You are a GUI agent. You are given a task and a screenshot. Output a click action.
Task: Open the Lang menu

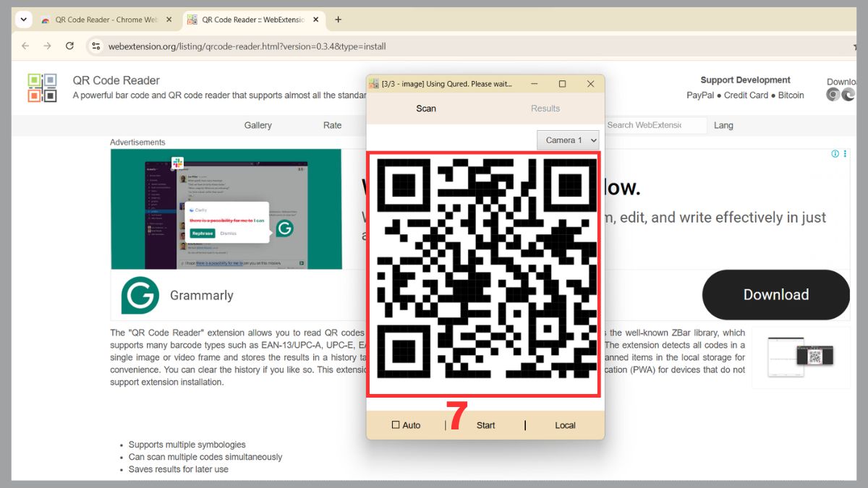point(723,125)
